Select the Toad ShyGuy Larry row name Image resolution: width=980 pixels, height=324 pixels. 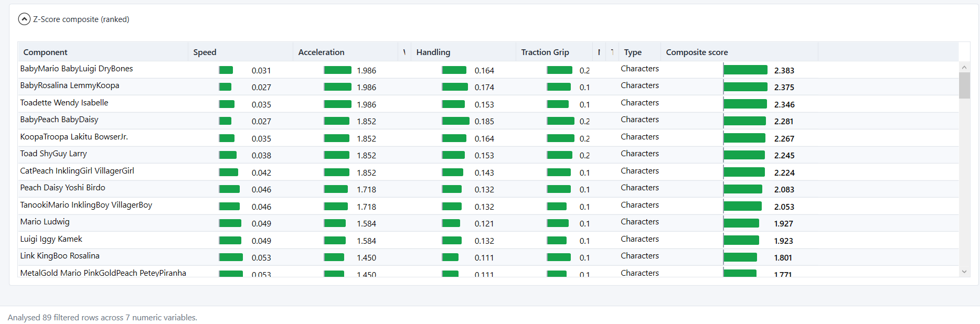(x=54, y=154)
